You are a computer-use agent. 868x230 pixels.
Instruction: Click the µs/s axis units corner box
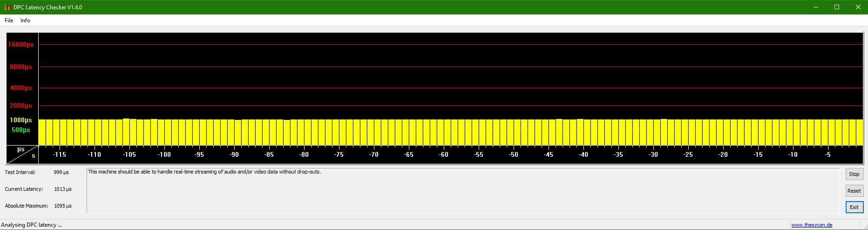22,154
